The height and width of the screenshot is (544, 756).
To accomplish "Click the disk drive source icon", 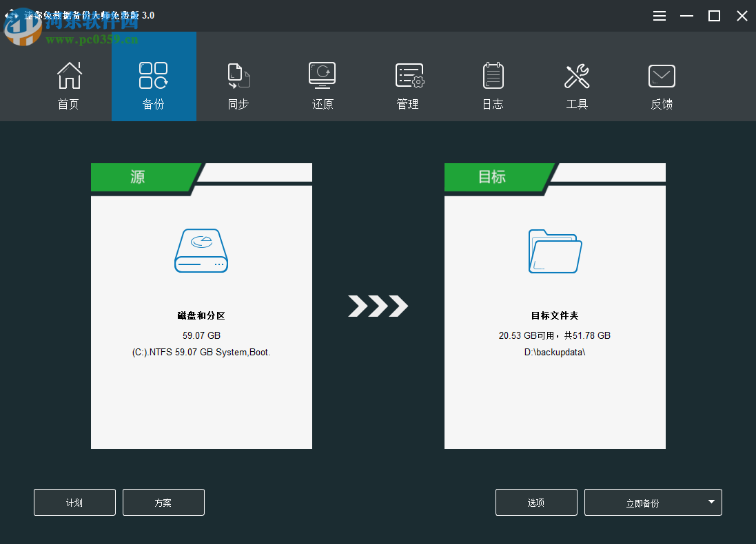I will pos(201,251).
